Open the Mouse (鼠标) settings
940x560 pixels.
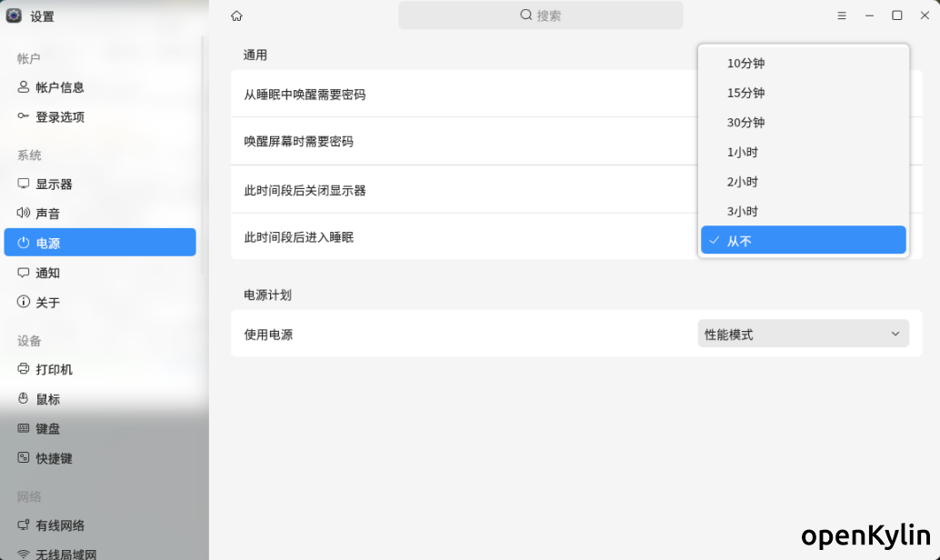coord(48,399)
